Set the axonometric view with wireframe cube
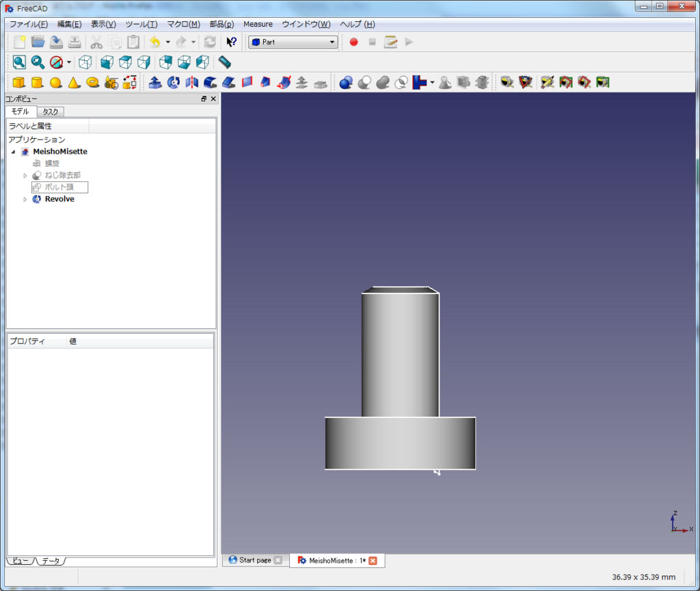The width and height of the screenshot is (700, 591). (85, 62)
